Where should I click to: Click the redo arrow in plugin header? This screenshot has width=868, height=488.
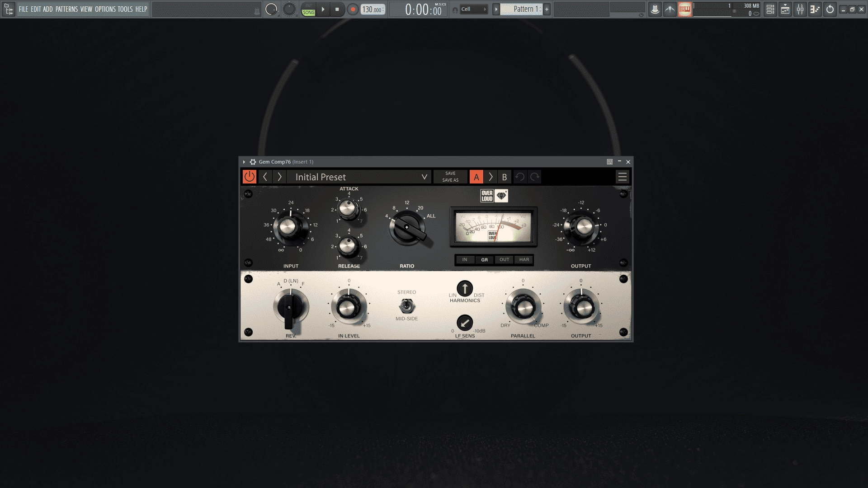534,177
